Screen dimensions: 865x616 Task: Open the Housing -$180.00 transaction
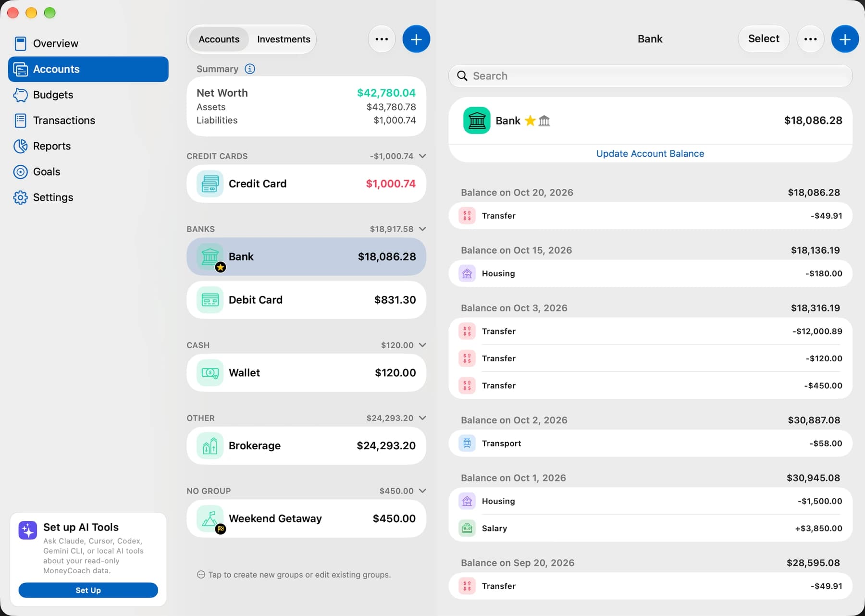[650, 273]
